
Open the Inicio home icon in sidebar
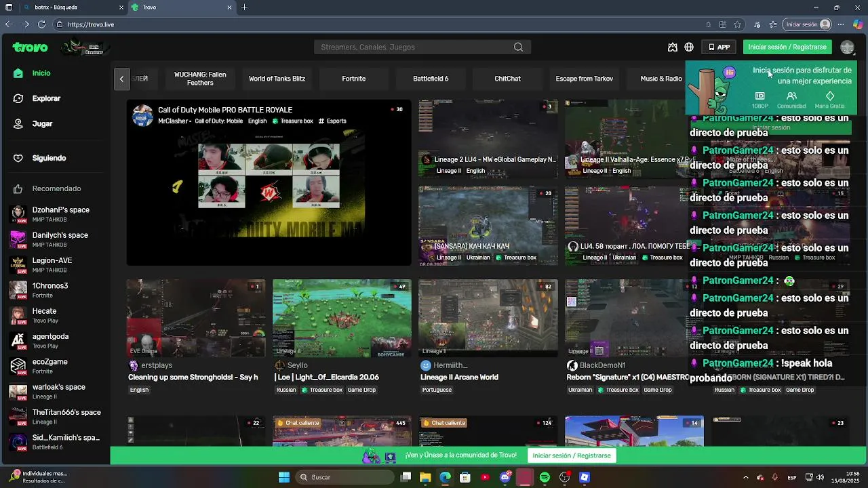coord(18,73)
